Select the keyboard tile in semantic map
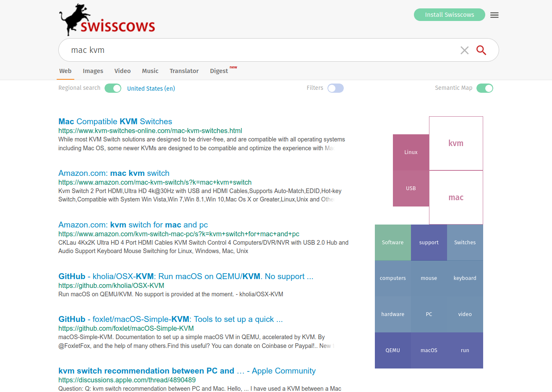 tap(465, 278)
